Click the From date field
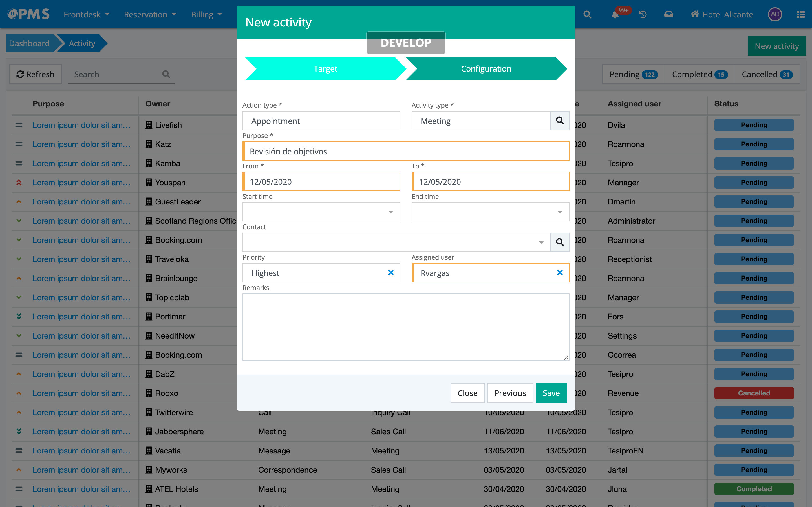812x507 pixels. point(321,182)
